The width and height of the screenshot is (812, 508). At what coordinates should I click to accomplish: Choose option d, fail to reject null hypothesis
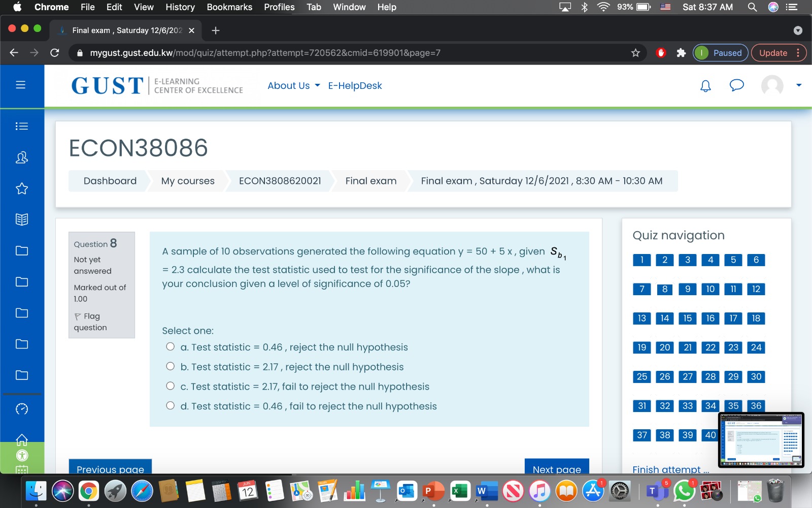pos(171,404)
